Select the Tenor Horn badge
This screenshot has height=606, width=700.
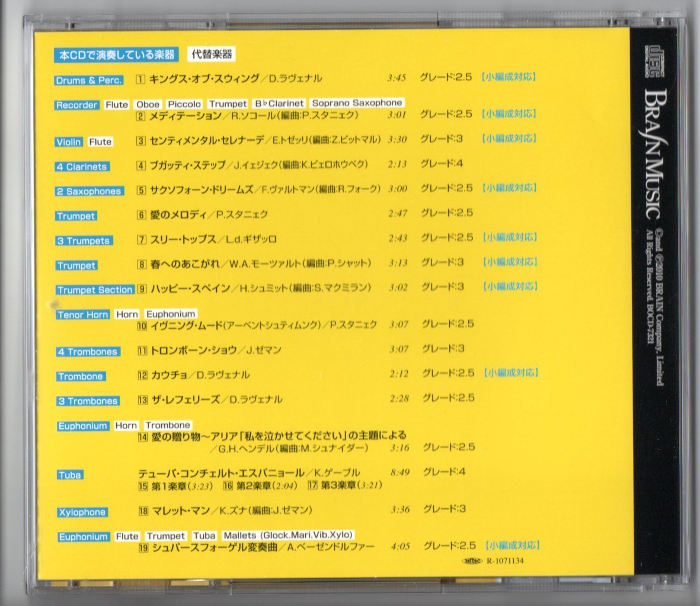(x=82, y=315)
